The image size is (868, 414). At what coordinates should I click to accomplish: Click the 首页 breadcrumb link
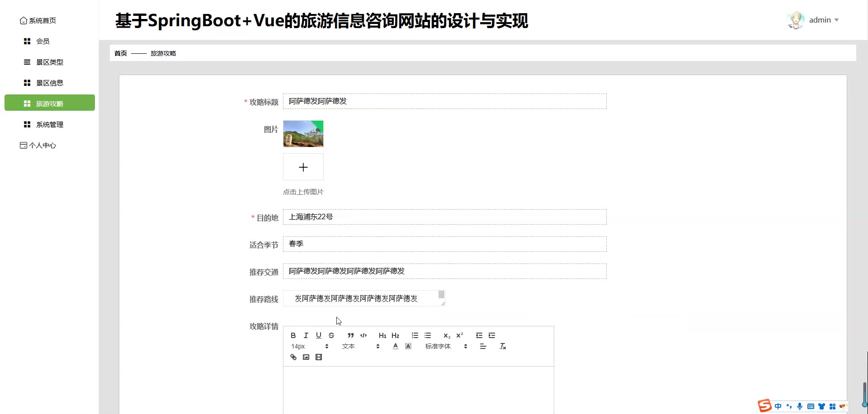coord(120,53)
